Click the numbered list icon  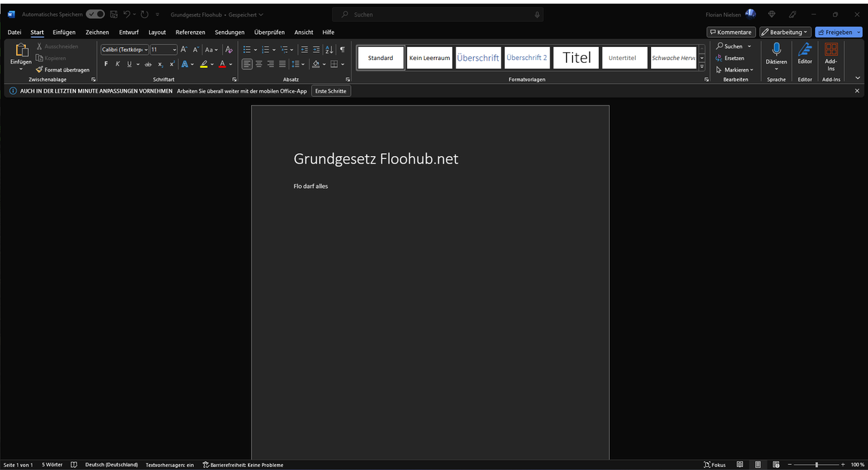265,49
